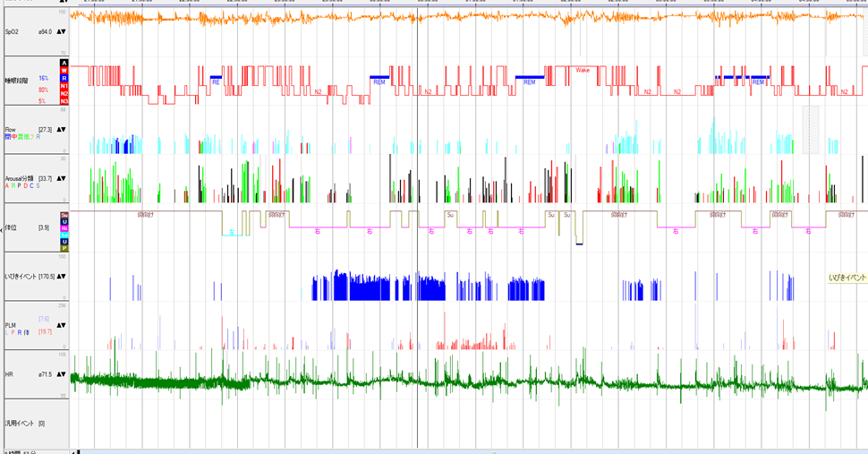Viewport: 868px width, 454px height.
Task: Click the down arrow in the PLM row
Action: click(x=64, y=325)
